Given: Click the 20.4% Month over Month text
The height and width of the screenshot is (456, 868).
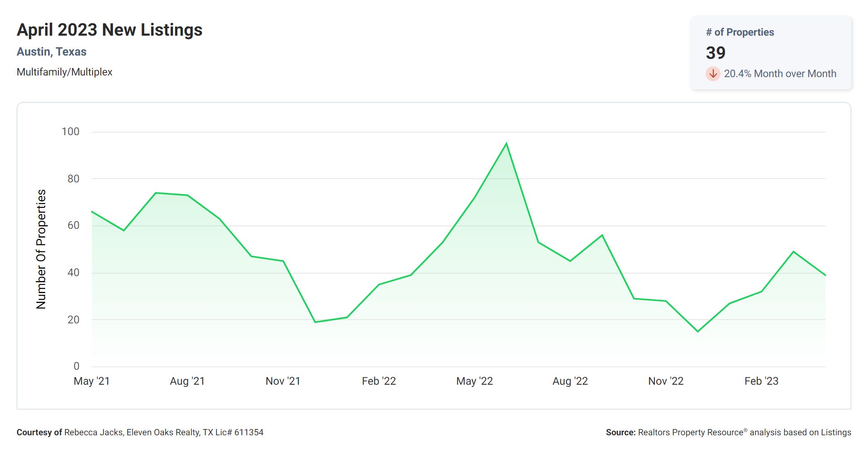Looking at the screenshot, I should [780, 74].
